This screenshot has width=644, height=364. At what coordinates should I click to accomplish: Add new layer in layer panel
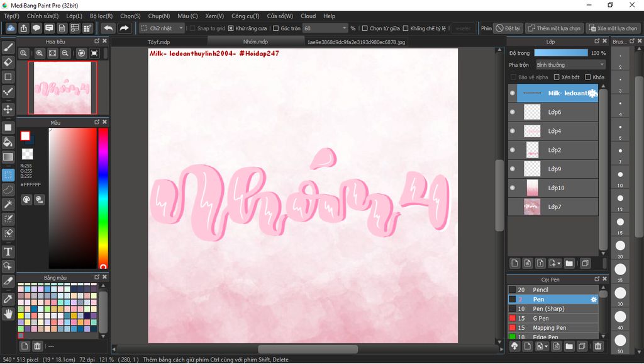(514, 263)
